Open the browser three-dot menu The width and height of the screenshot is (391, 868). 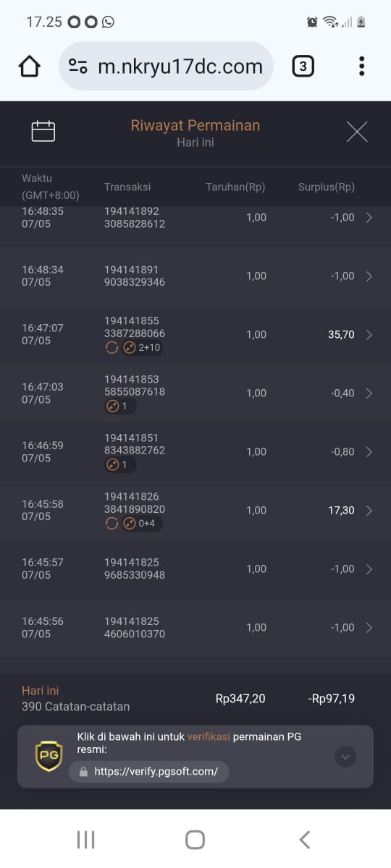pos(361,67)
